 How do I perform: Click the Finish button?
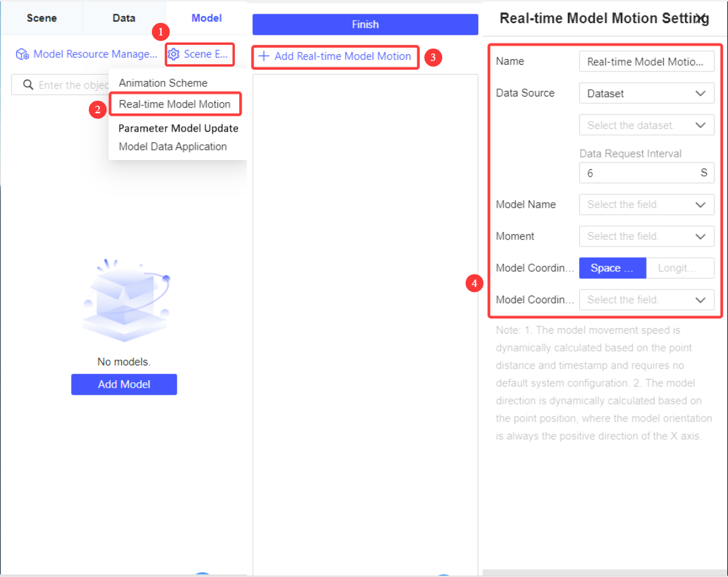pyautogui.click(x=365, y=24)
